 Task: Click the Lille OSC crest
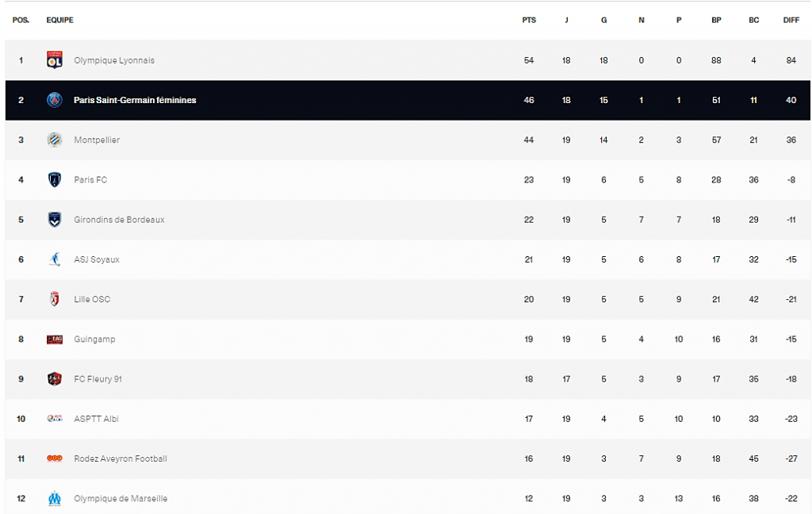tap(55, 299)
